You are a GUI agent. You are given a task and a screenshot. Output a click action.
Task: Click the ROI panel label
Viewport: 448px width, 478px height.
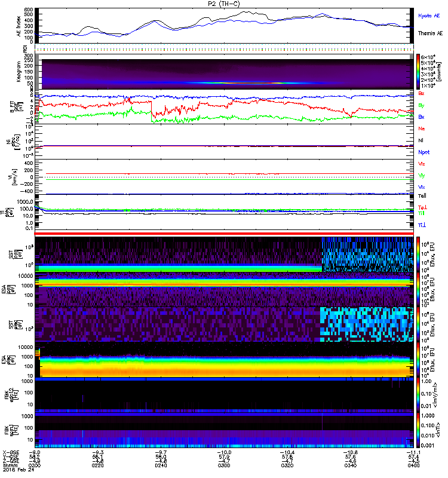25,48
